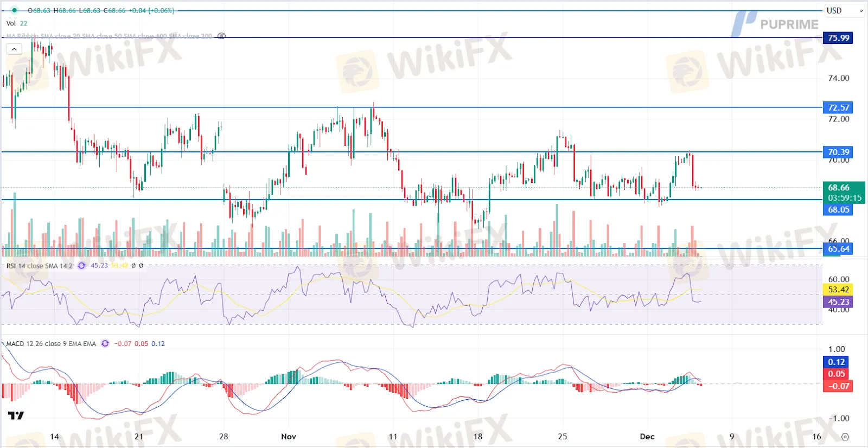Click the 1.00 MACD scale value
This screenshot has height=448, width=868.
point(837,349)
